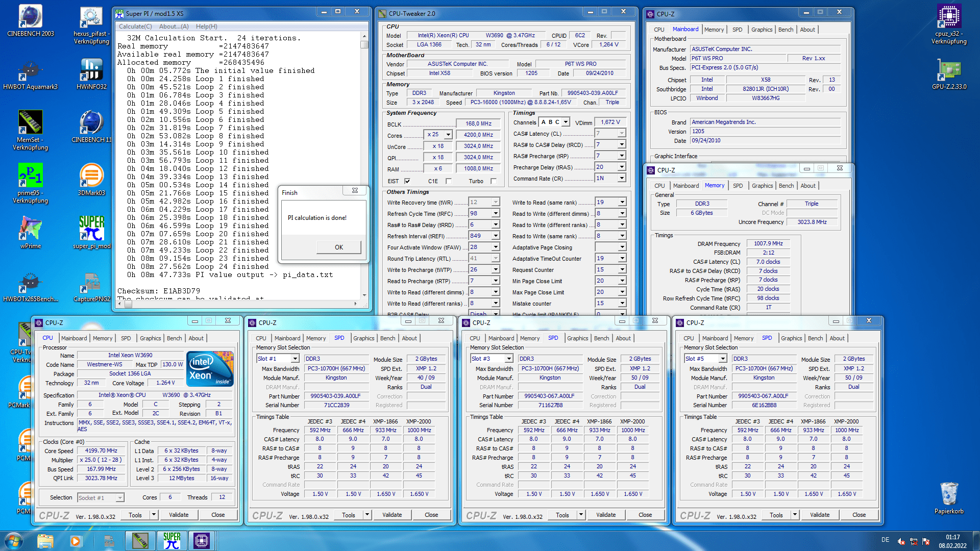The height and width of the screenshot is (551, 980).
Task: Open Cores multiplier x25 dropdown
Action: tap(448, 135)
